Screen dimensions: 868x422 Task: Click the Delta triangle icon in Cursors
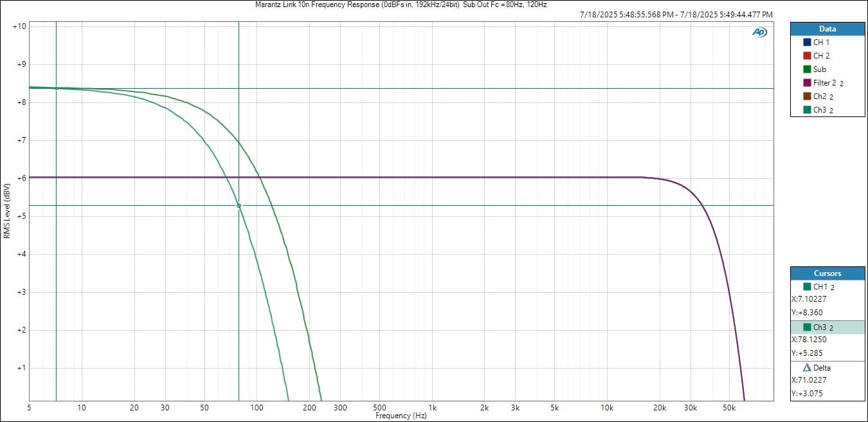[807, 368]
